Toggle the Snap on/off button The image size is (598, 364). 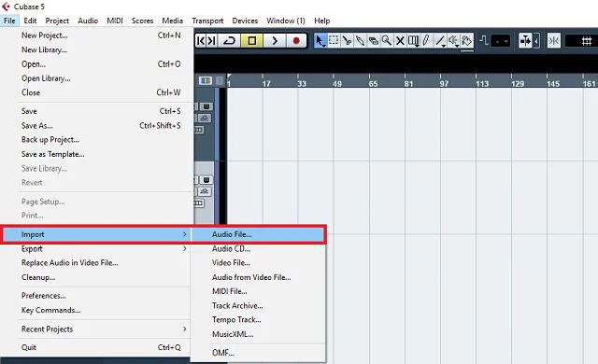pos(525,40)
